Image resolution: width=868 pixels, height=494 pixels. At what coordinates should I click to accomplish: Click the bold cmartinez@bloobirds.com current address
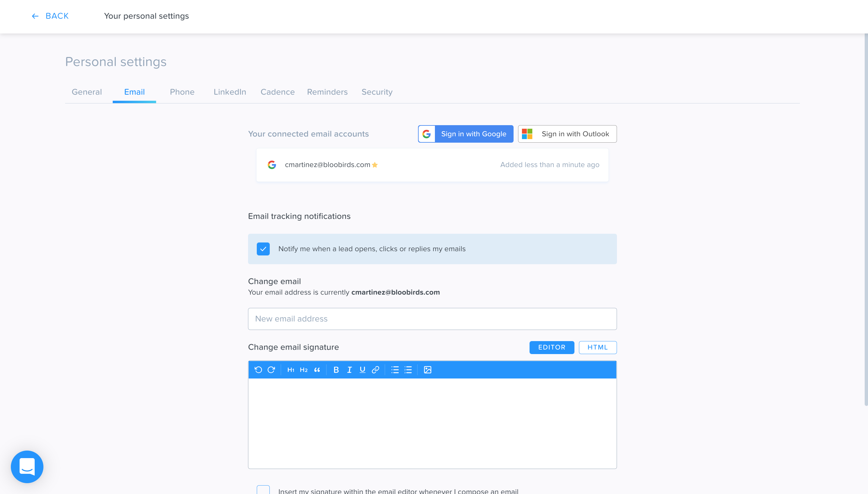395,293
